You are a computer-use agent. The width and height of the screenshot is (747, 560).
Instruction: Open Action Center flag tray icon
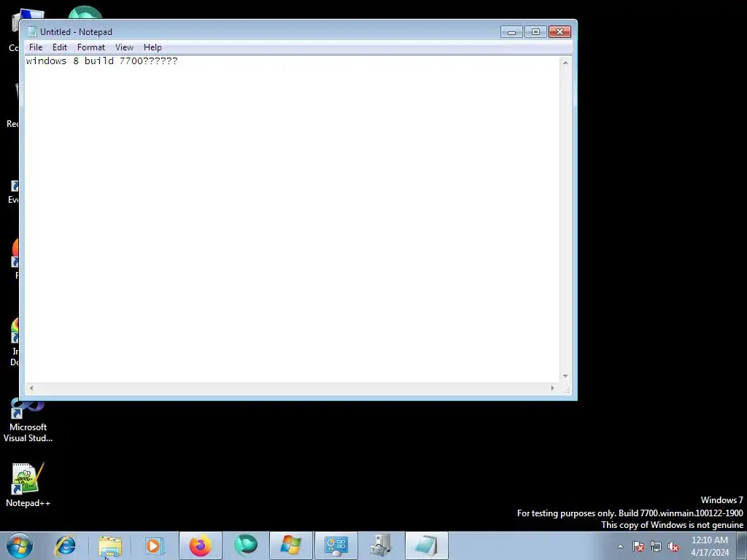638,546
